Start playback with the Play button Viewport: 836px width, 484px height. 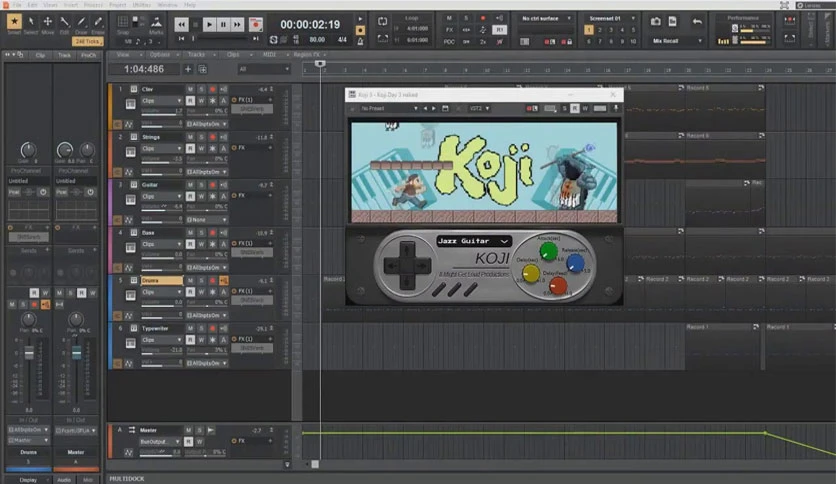pos(209,25)
